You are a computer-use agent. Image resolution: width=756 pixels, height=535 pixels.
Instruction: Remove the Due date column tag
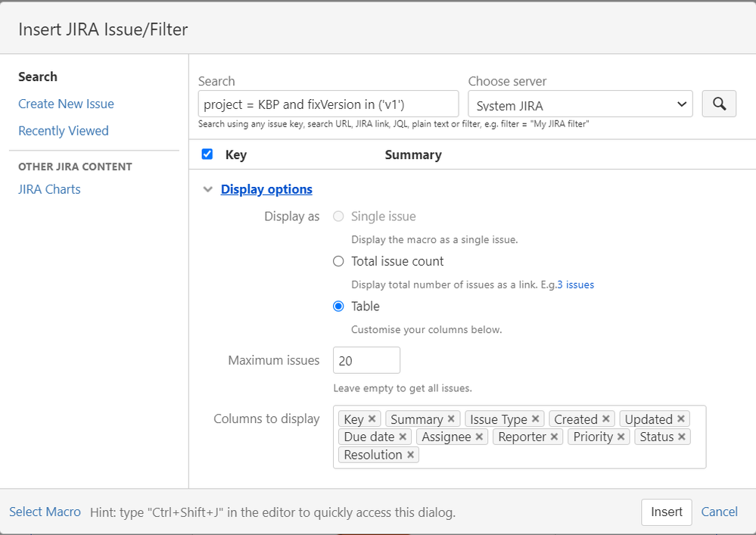click(403, 437)
